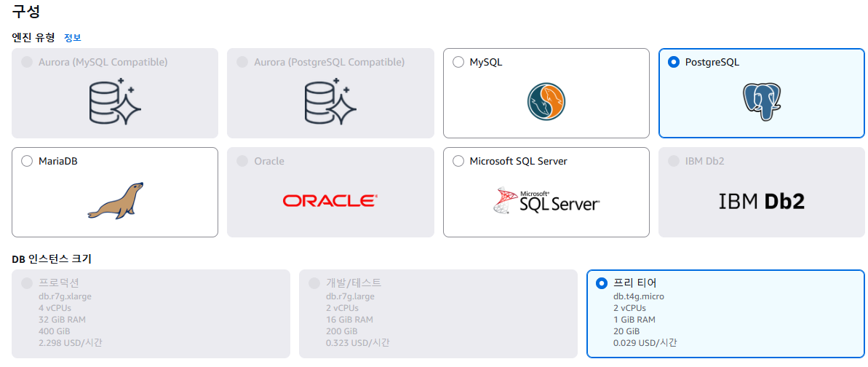868x367 pixels.
Task: Choose the 개발/테스트 instance size radio
Action: point(314,283)
